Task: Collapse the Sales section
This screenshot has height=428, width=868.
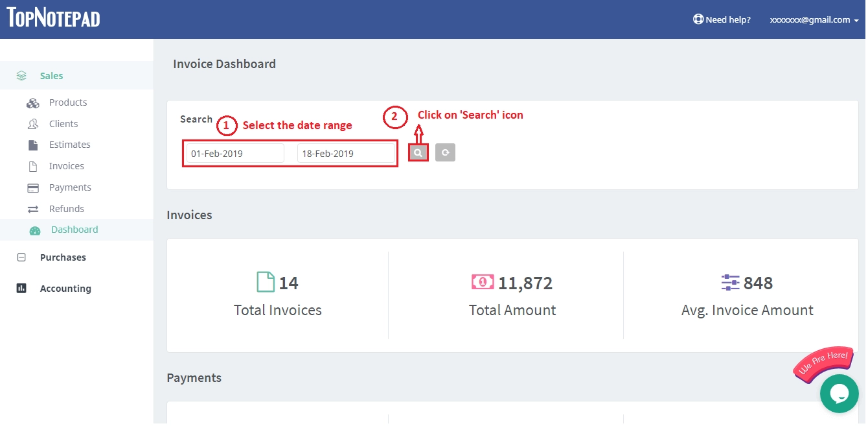Action: pos(51,75)
